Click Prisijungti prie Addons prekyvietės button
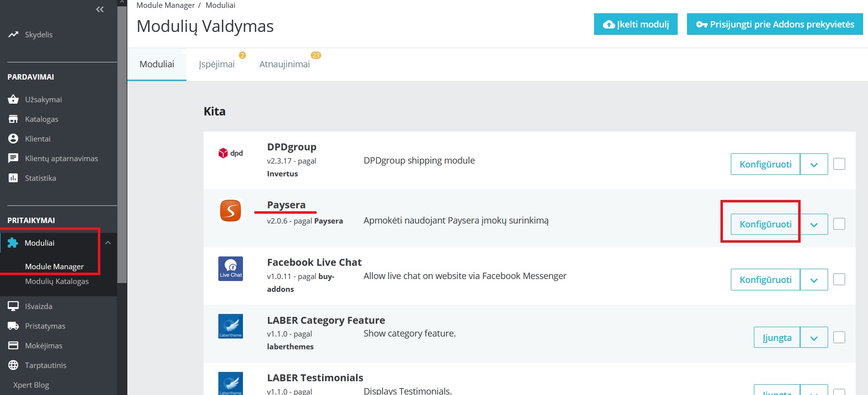 pos(775,24)
